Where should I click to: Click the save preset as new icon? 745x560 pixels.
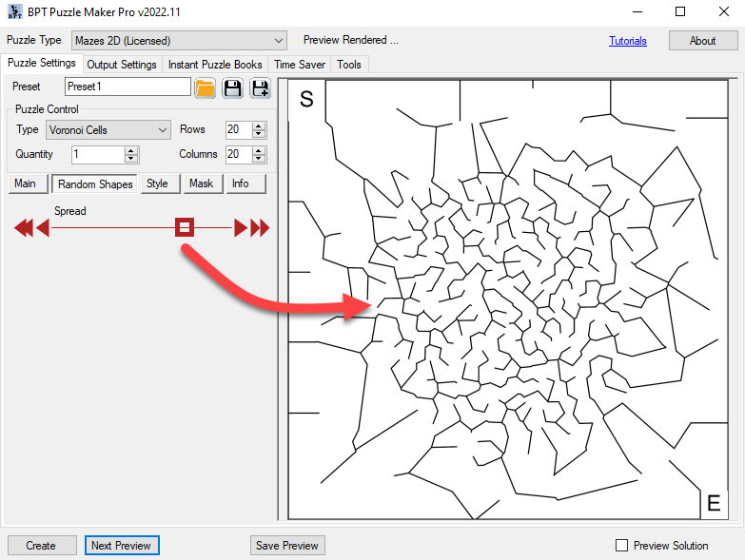coord(260,88)
